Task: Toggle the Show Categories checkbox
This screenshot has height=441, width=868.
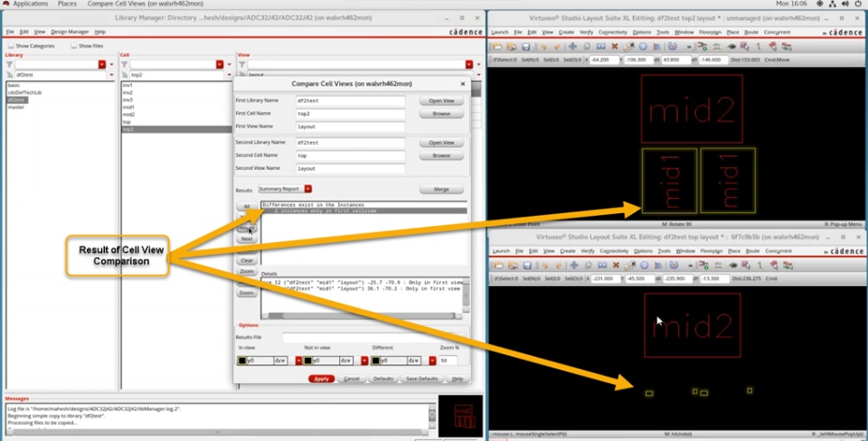Action: (11, 46)
